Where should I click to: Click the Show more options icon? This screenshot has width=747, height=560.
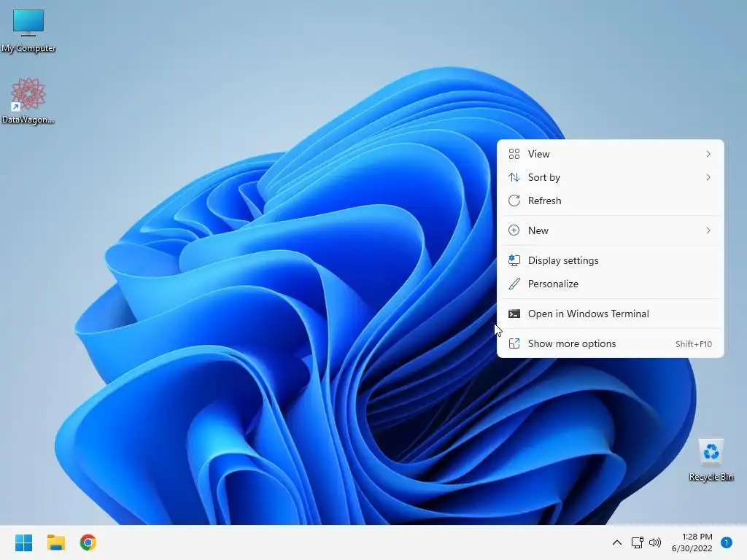(514, 344)
